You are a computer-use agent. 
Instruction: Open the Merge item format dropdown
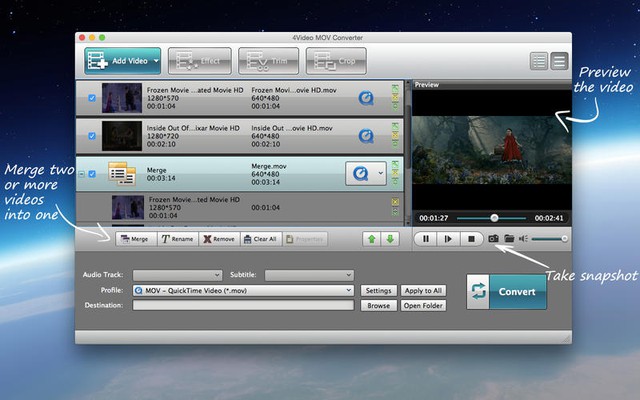point(379,173)
